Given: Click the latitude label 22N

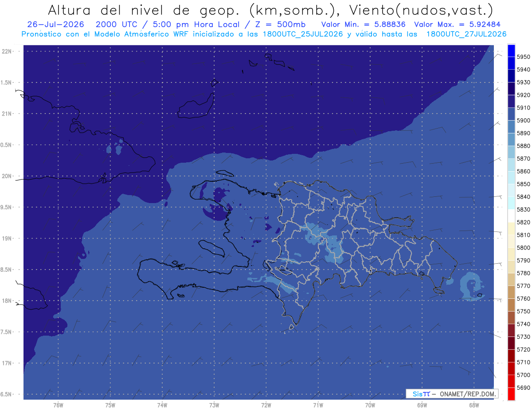Looking at the screenshot, I should [7, 51].
